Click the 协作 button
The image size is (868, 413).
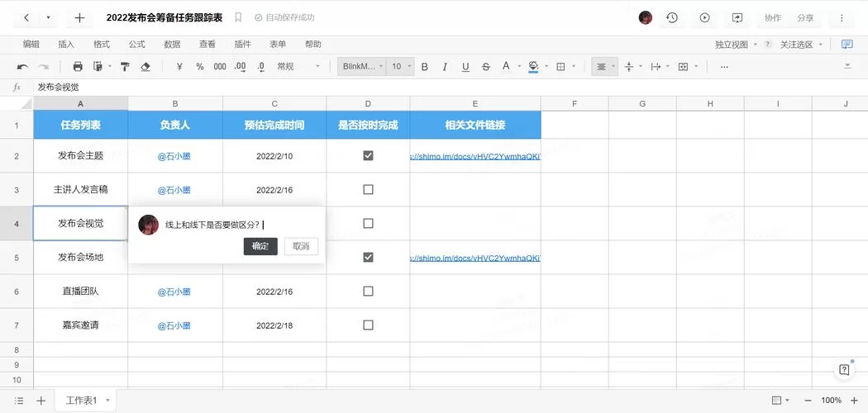pos(773,17)
